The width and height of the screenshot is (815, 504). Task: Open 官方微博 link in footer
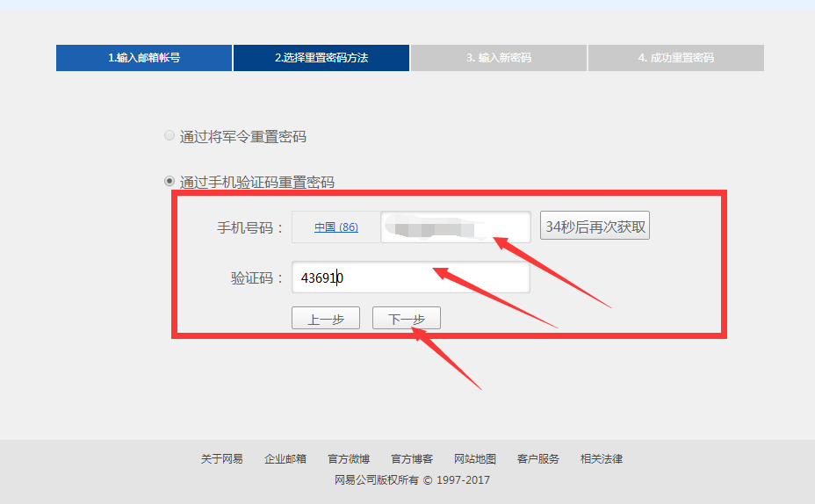click(x=349, y=459)
